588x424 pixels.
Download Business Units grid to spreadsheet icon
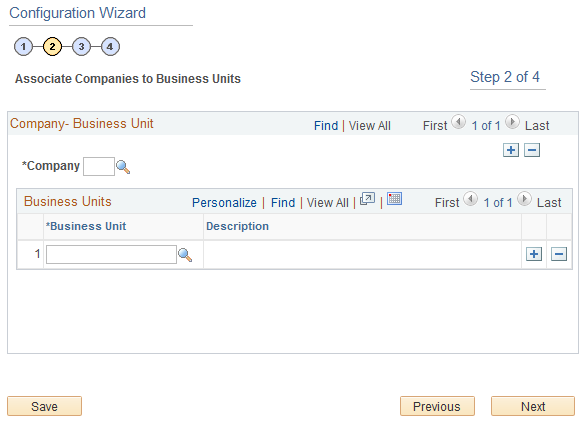pos(394,199)
